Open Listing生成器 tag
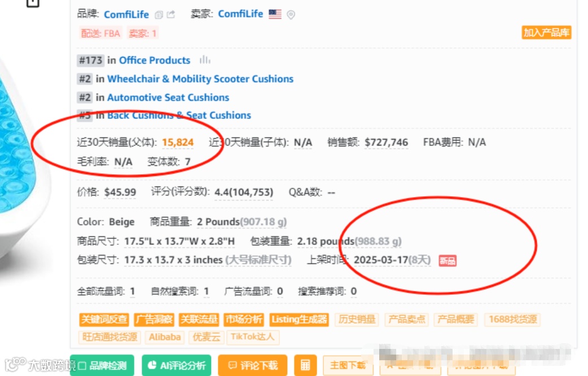 [299, 320]
